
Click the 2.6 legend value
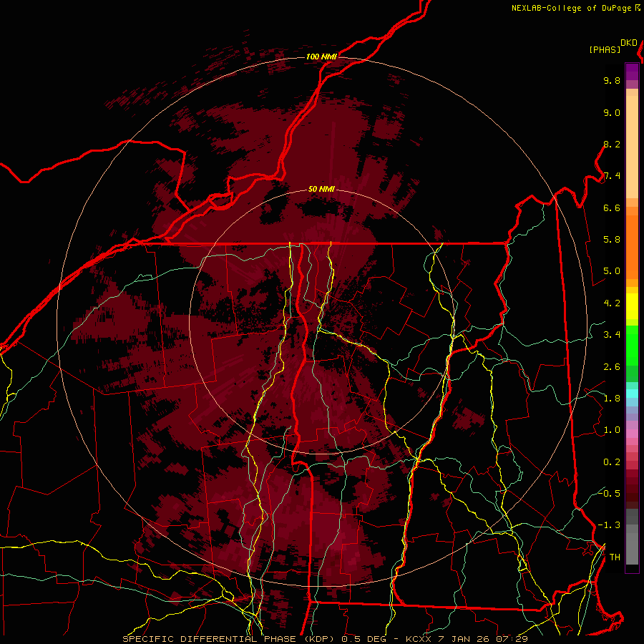(612, 367)
